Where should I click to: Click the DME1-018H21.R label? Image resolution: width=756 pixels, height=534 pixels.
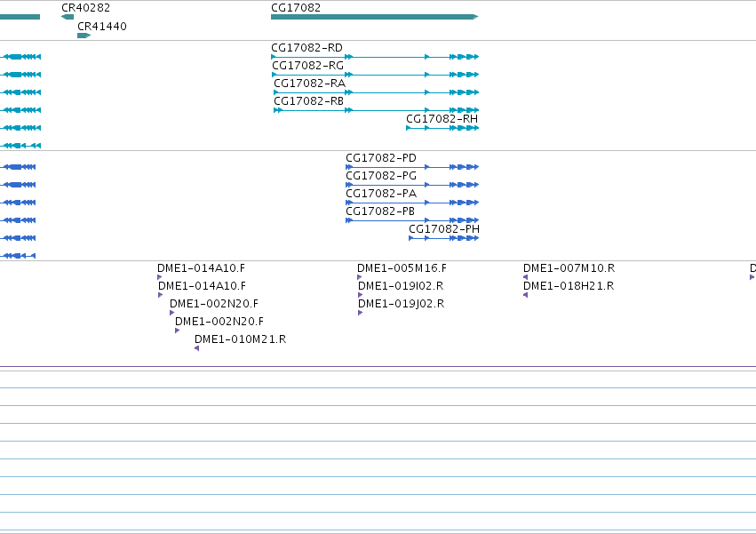tap(569, 286)
